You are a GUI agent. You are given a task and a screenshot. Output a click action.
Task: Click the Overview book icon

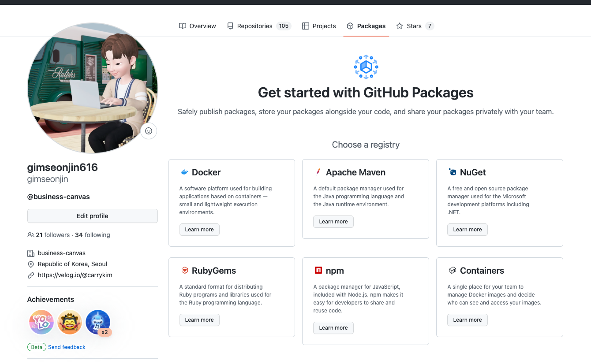(x=183, y=26)
